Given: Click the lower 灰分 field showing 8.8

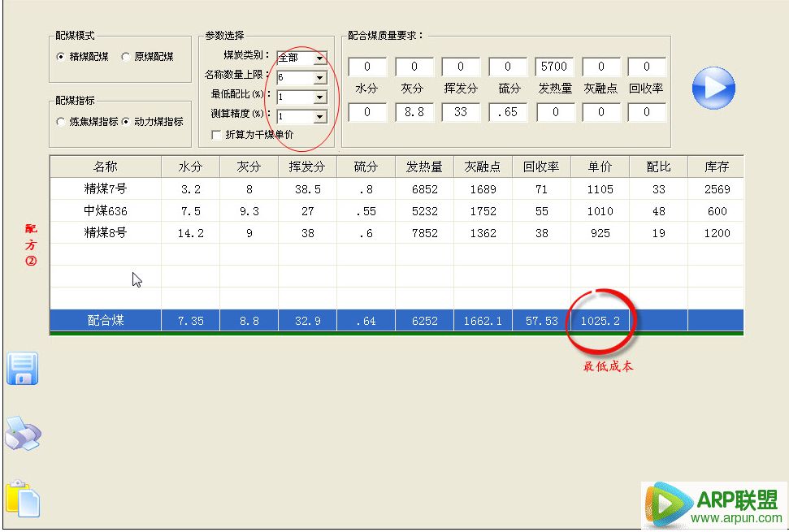Looking at the screenshot, I should [x=414, y=112].
